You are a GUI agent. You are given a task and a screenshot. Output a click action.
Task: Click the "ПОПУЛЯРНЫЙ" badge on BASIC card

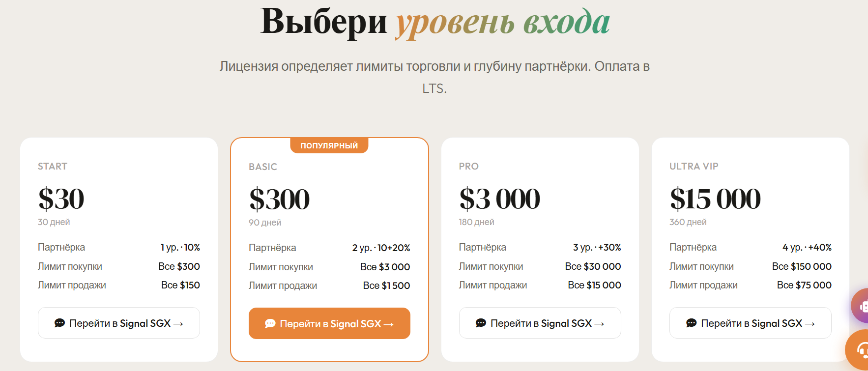tap(329, 145)
